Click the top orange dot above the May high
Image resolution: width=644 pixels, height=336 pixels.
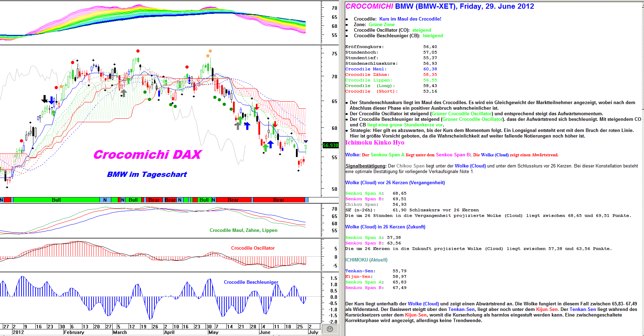[x=210, y=51]
